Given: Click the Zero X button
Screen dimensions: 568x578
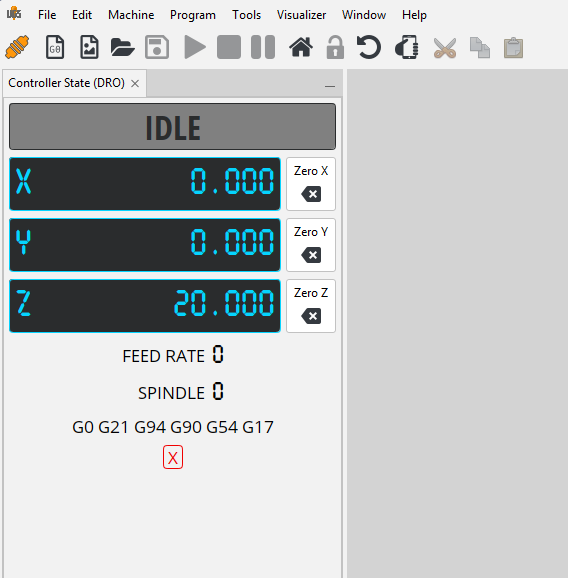Looking at the screenshot, I should pyautogui.click(x=311, y=184).
